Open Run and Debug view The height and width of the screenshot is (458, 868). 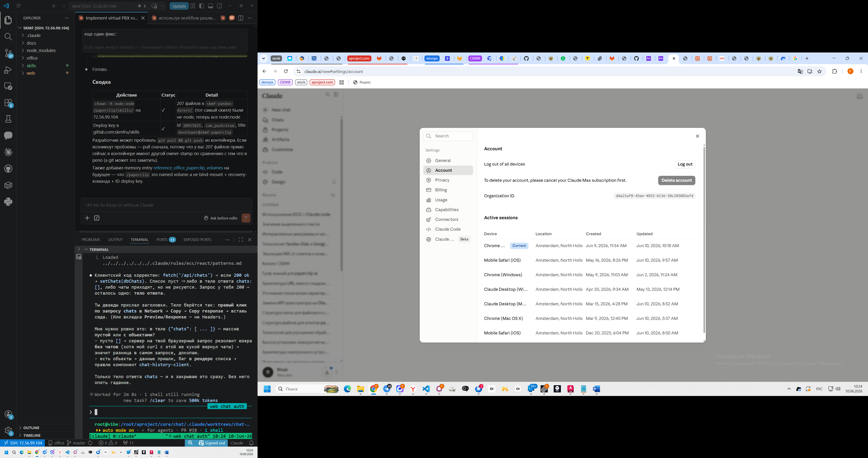[8, 70]
